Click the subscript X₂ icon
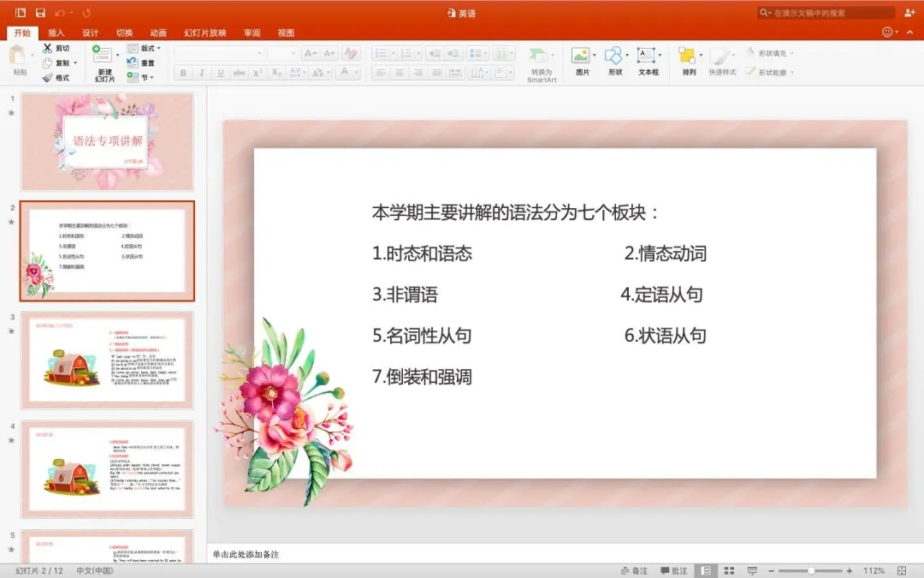This screenshot has width=924, height=578. coord(276,73)
